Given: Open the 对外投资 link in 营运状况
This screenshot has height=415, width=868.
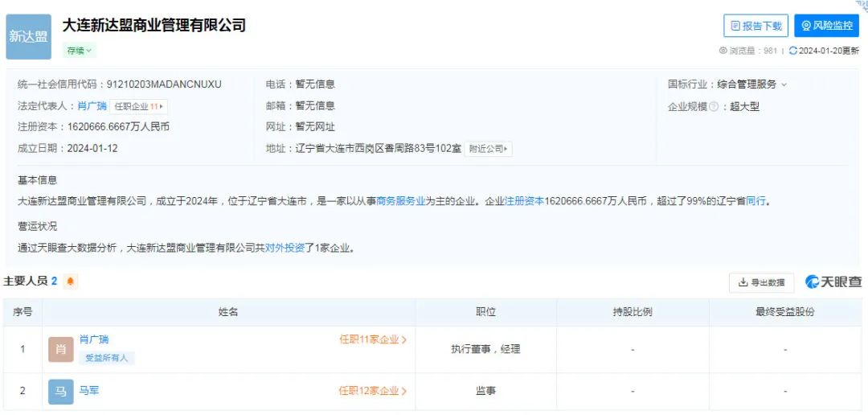Looking at the screenshot, I should 285,248.
